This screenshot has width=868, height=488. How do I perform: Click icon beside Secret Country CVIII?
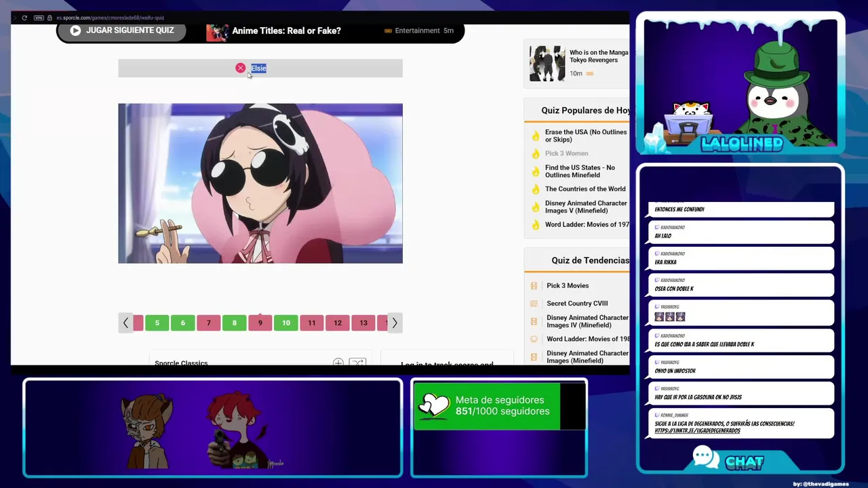tap(534, 304)
